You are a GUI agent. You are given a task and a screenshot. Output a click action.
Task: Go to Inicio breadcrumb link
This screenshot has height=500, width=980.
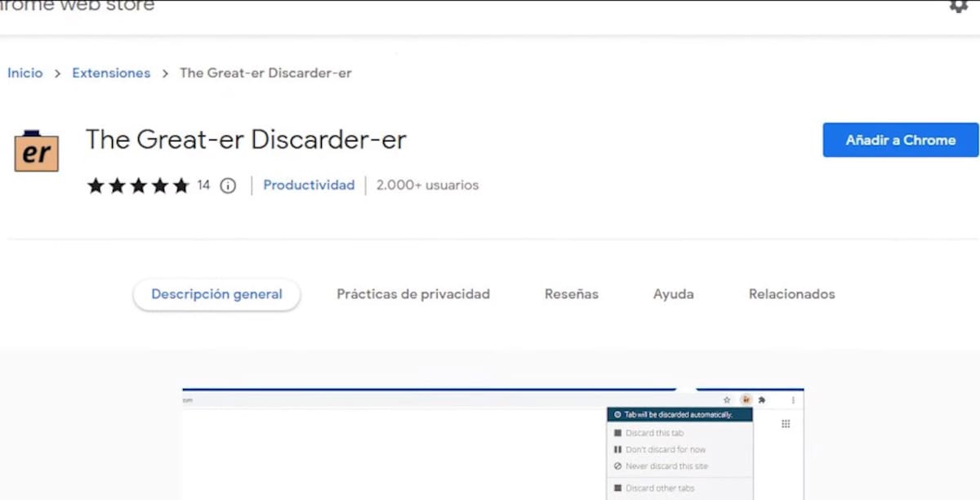click(25, 73)
